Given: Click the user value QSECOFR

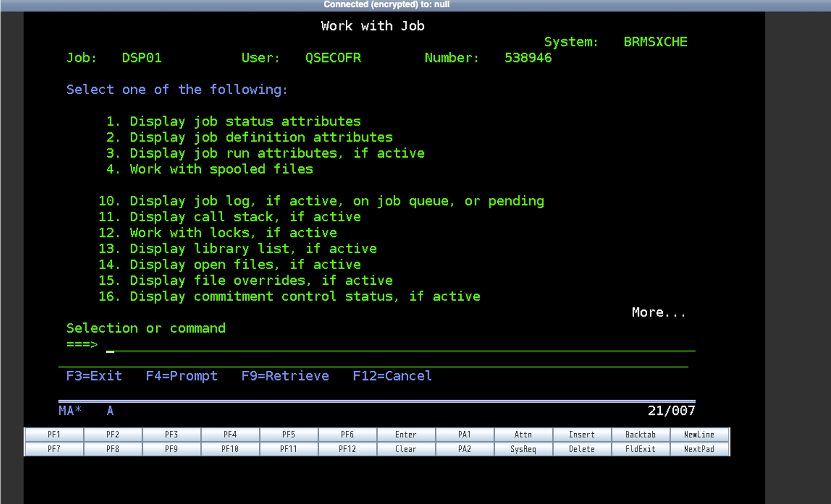Looking at the screenshot, I should [333, 58].
